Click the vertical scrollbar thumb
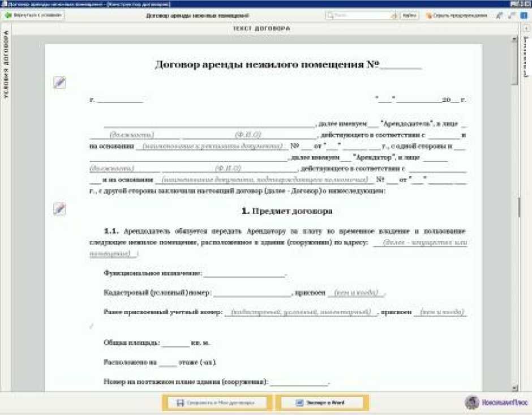 tap(514, 64)
